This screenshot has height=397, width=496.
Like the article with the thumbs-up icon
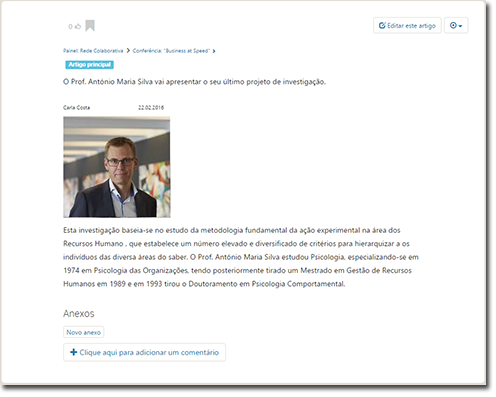(x=78, y=26)
